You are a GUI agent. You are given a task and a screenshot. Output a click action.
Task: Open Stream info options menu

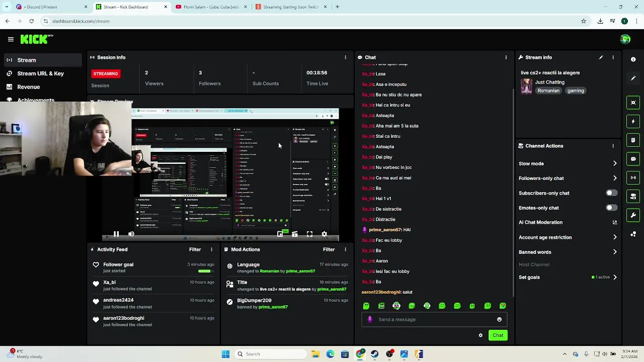(613, 57)
